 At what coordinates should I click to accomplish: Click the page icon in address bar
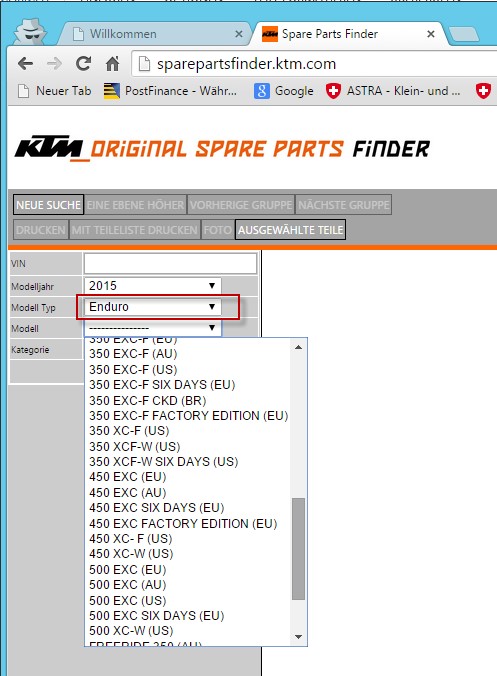pos(144,64)
